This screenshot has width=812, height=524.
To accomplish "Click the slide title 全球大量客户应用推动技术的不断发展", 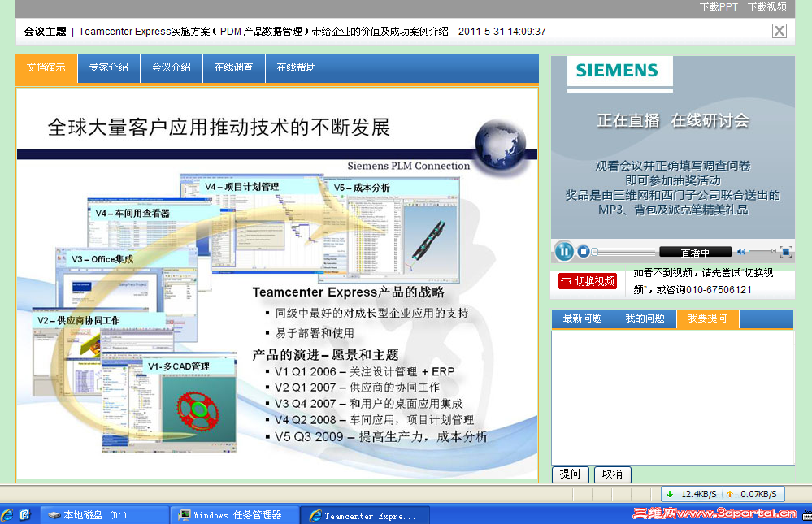I will coord(219,128).
